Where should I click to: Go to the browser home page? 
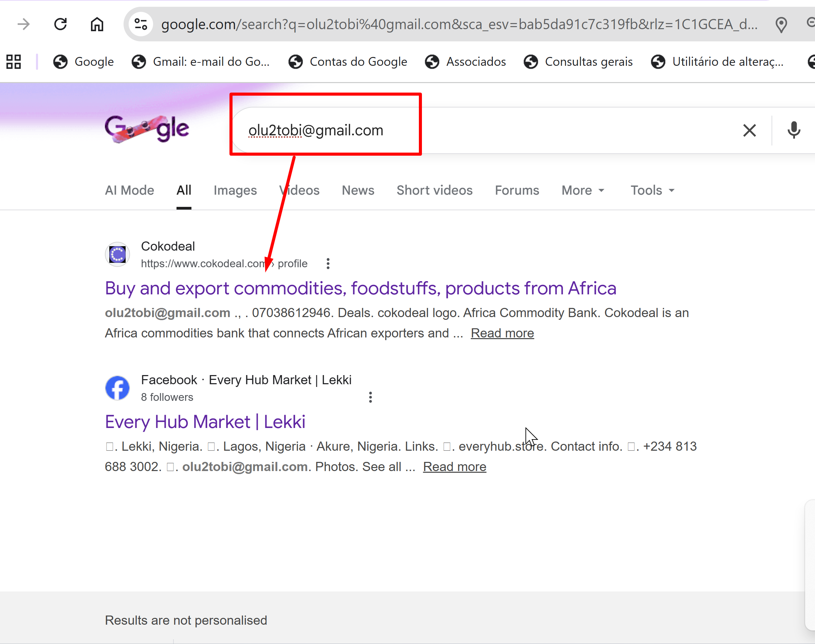click(97, 24)
